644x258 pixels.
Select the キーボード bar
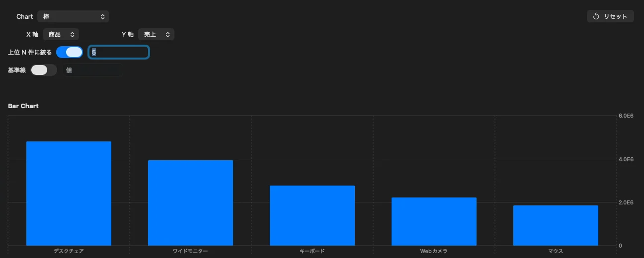tap(312, 215)
